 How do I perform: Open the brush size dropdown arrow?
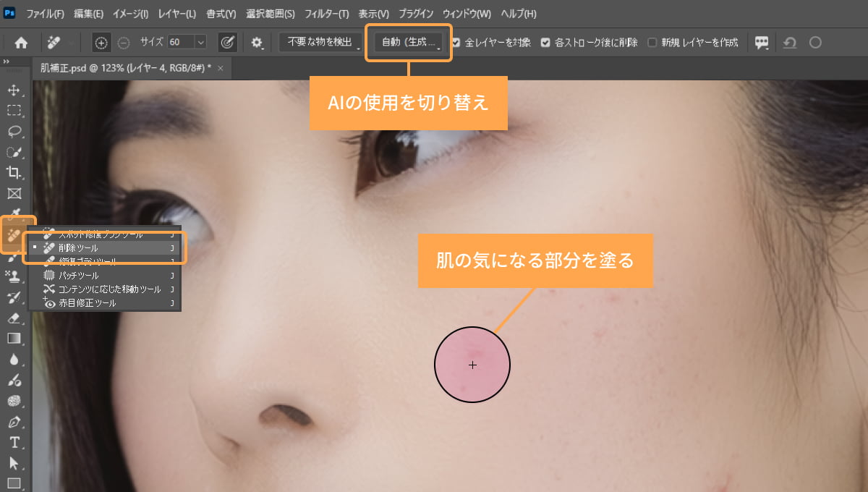click(200, 43)
